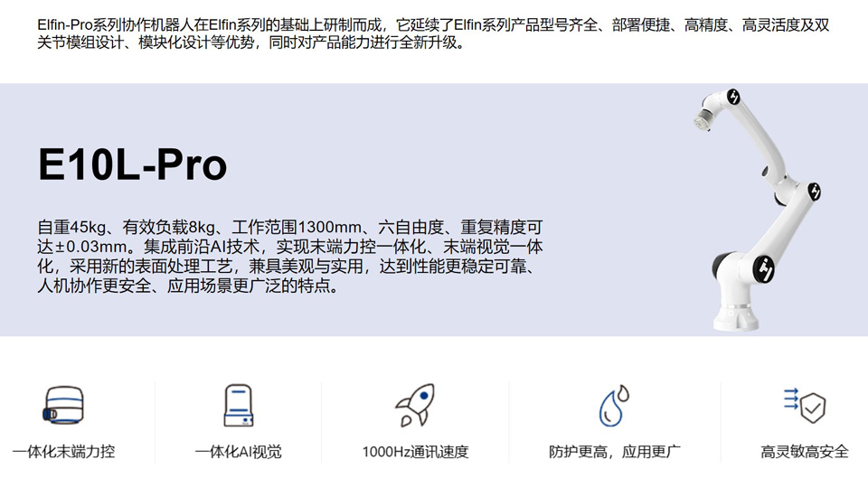Click the intro line starting with 关节模组设计
Image resolution: width=868 pixels, height=488 pixels.
[x=253, y=43]
